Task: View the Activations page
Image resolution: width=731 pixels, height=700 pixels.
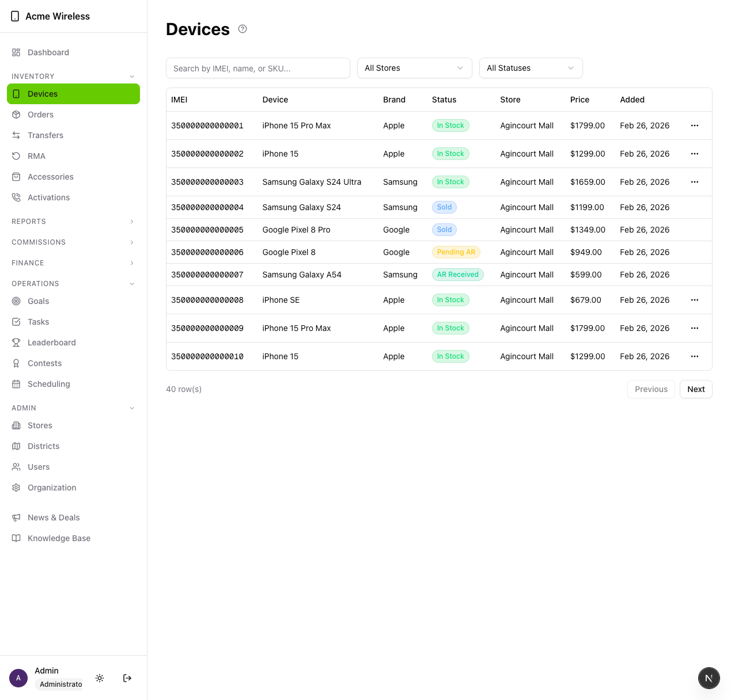Action: click(48, 197)
